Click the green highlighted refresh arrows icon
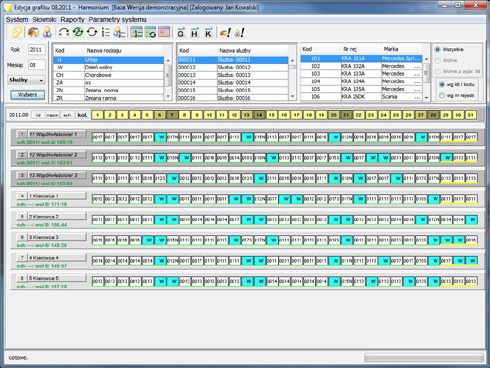 [x=78, y=32]
